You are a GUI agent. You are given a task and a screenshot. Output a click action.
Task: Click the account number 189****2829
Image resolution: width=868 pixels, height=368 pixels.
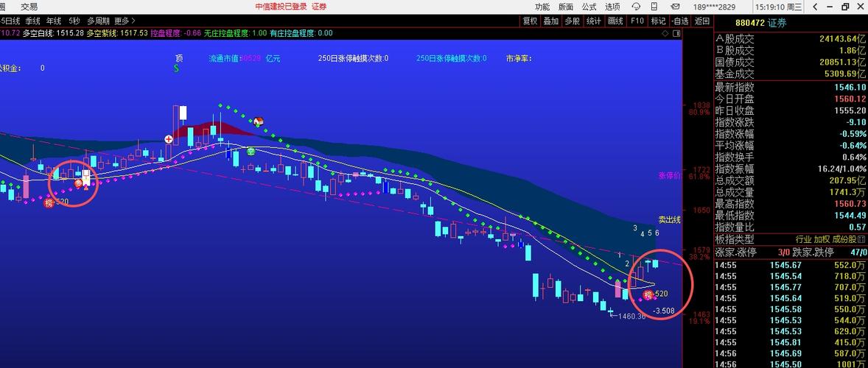714,7
